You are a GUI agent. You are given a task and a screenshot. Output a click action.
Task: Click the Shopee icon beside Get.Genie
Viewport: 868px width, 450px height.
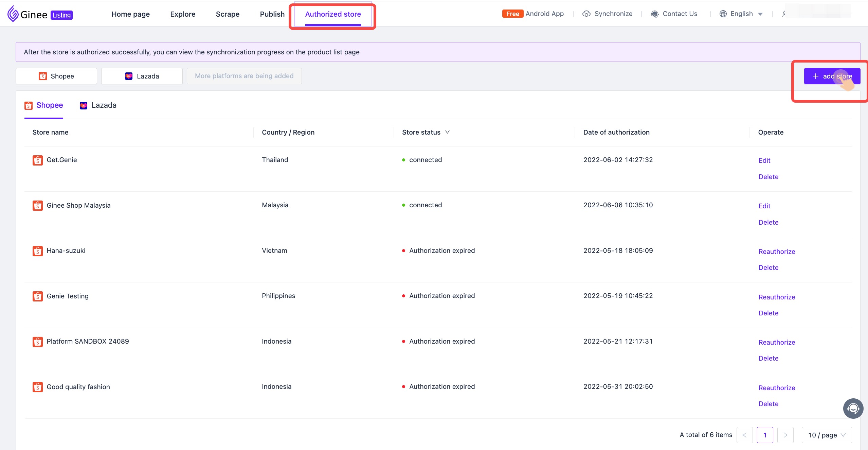37,160
